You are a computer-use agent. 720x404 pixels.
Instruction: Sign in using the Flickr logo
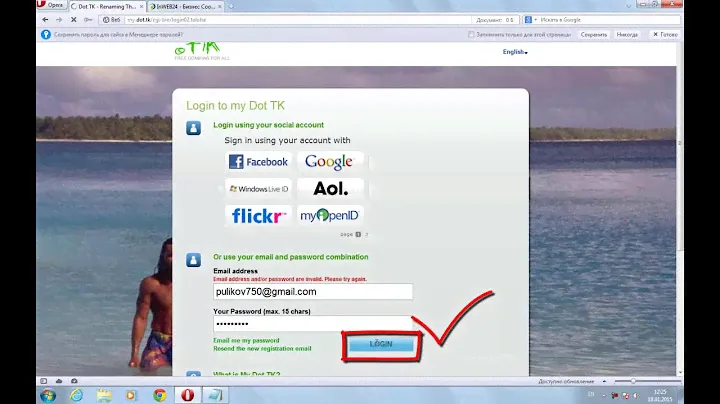259,215
